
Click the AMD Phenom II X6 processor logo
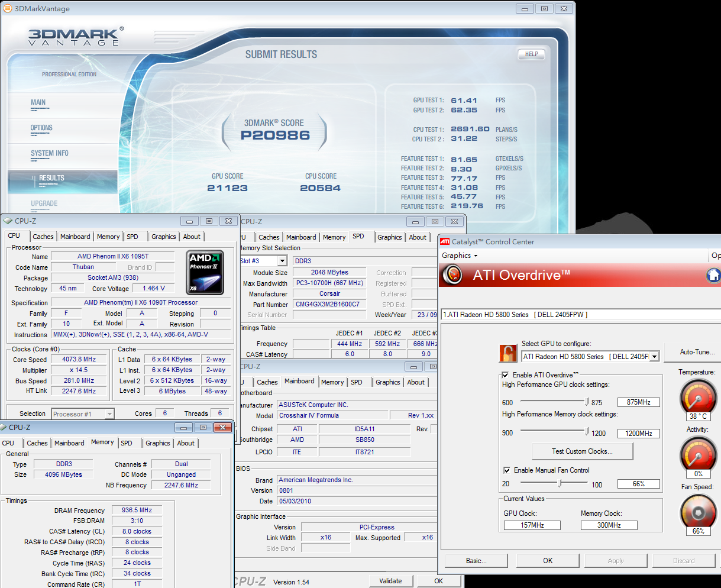pyautogui.click(x=205, y=273)
